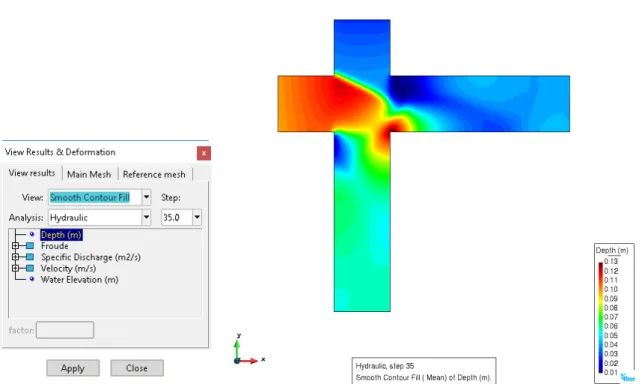Click the Smooth Contour Fill comment line
Viewport: 642px width, 384px height.
point(423,377)
